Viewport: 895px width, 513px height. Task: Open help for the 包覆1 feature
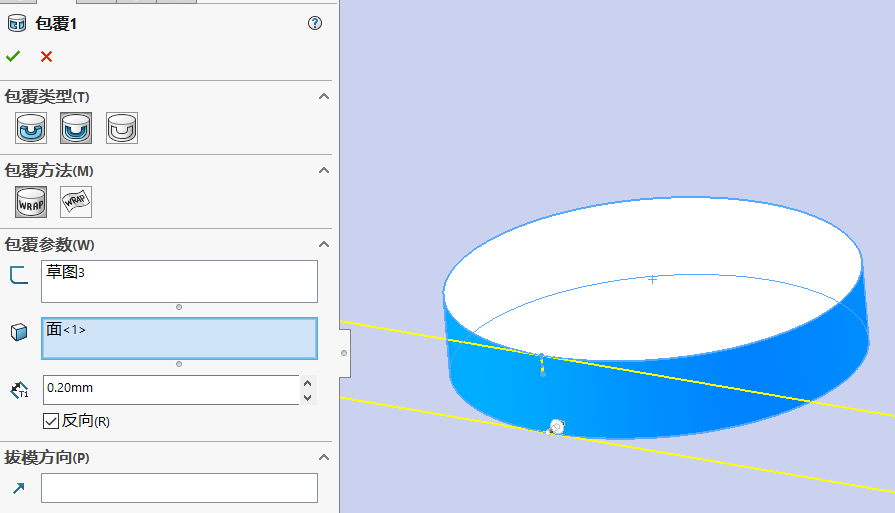click(315, 23)
